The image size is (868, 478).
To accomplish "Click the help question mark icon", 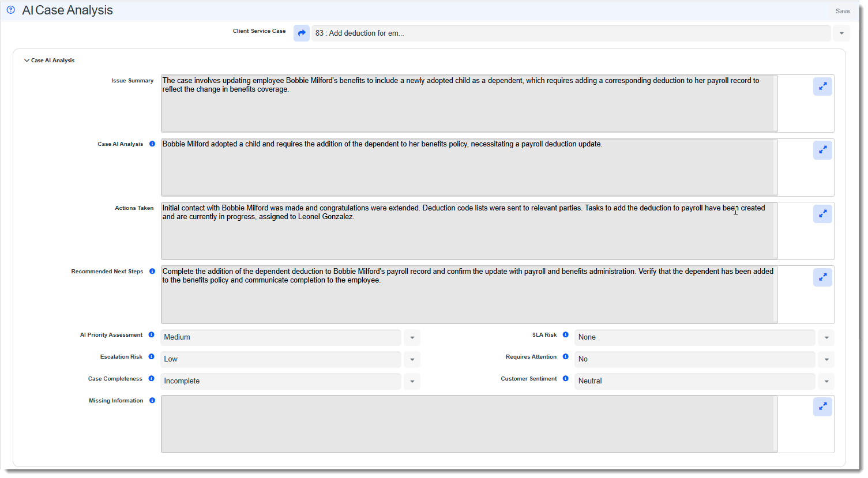I will click(10, 10).
